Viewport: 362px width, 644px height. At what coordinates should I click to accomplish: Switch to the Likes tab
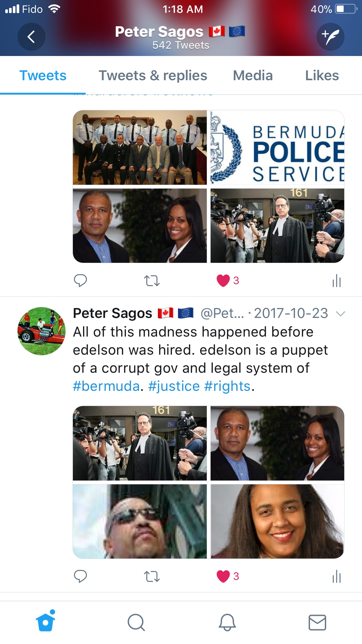(322, 76)
